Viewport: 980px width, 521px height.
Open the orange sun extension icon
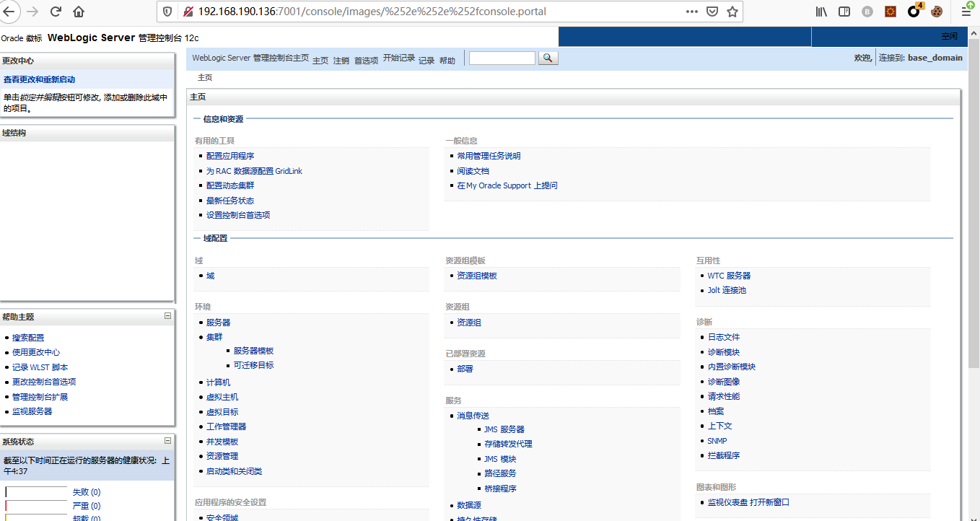(891, 12)
